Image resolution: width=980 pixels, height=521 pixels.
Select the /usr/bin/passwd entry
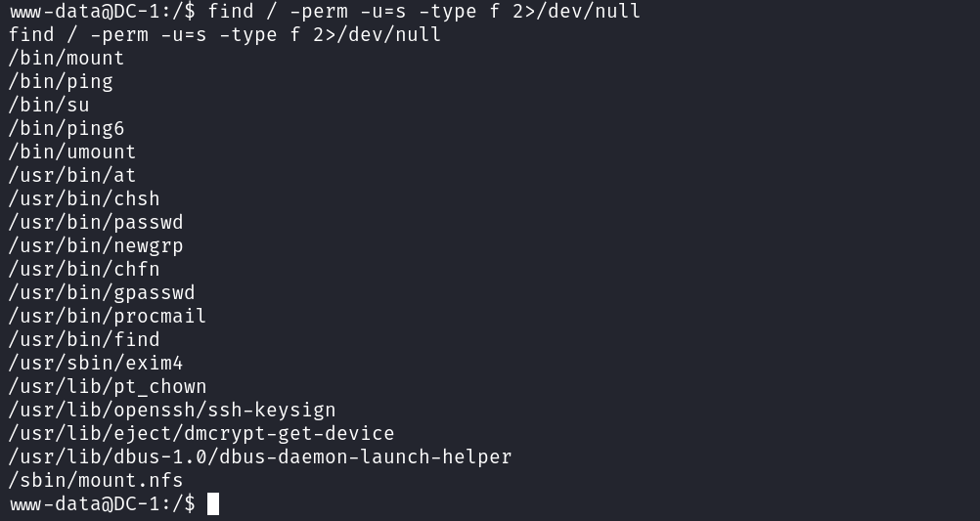(96, 222)
